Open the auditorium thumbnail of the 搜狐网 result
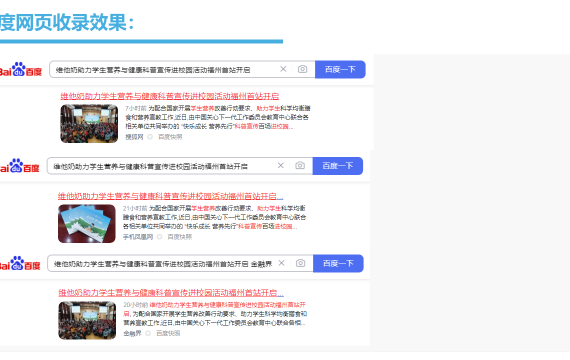This screenshot has width=570, height=360. coord(89,124)
